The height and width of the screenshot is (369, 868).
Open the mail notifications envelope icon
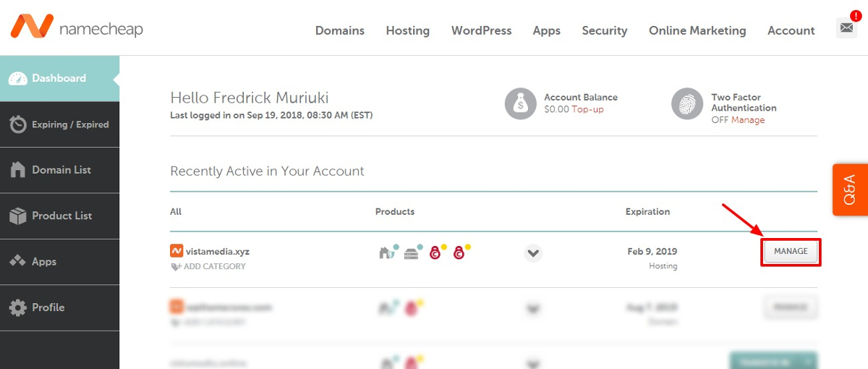846,28
